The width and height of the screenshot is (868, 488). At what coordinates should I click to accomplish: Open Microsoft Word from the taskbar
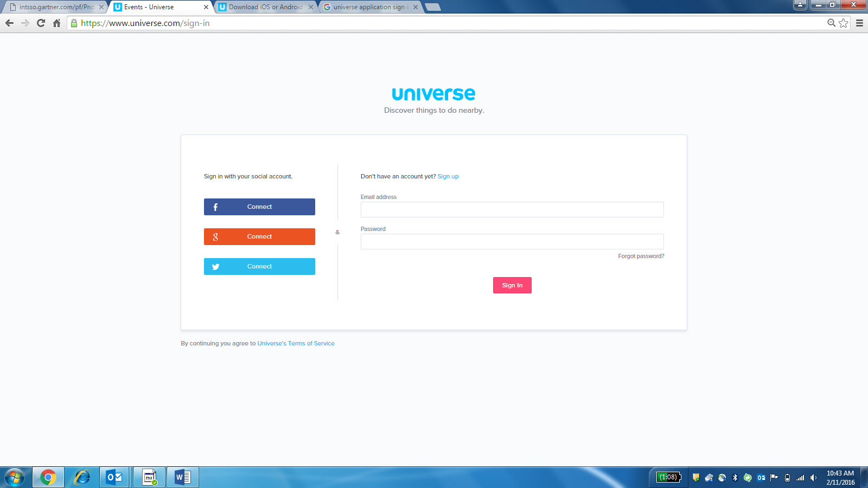183,477
